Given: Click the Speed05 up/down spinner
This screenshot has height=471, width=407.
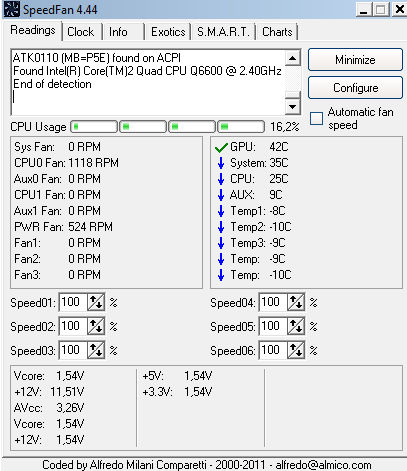Looking at the screenshot, I should tap(296, 326).
